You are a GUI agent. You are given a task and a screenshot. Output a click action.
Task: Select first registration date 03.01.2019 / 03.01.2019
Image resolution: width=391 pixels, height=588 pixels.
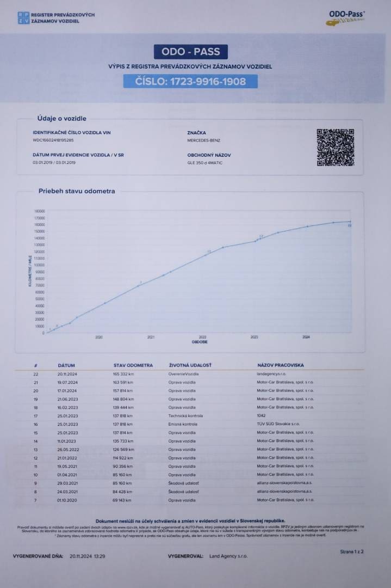[54, 163]
